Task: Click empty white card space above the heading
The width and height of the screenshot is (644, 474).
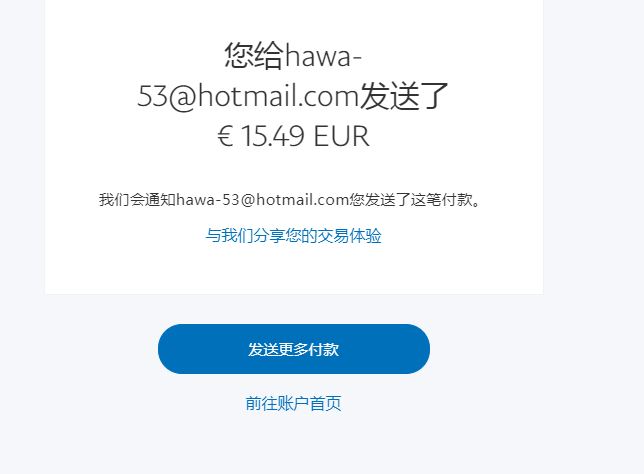Action: coord(293,18)
